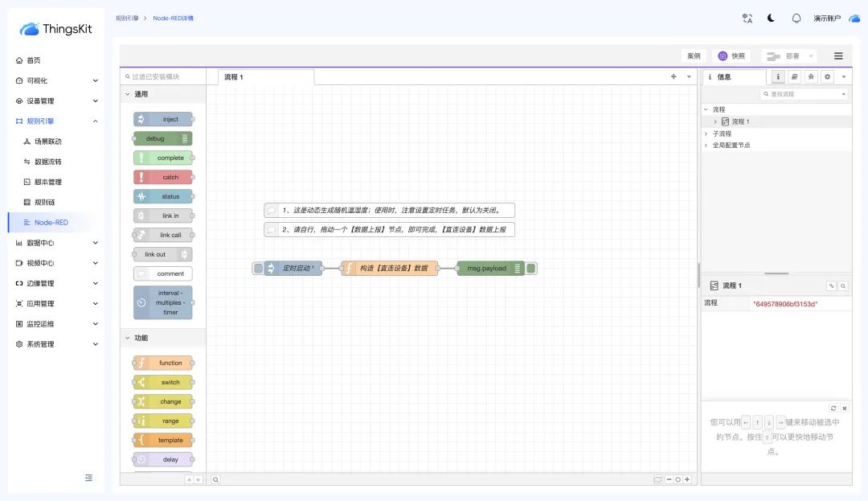868x501 pixels.
Task: Expand the 流程 1 tree item
Action: (x=715, y=121)
